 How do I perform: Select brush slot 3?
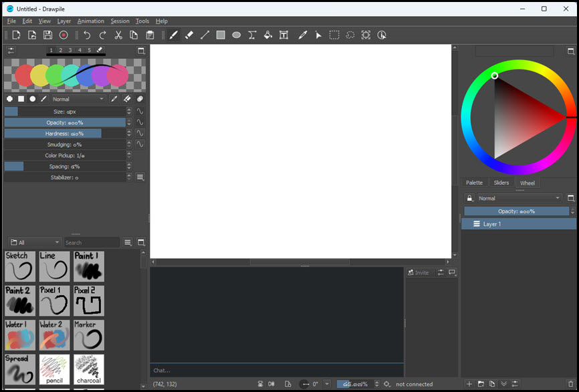70,50
